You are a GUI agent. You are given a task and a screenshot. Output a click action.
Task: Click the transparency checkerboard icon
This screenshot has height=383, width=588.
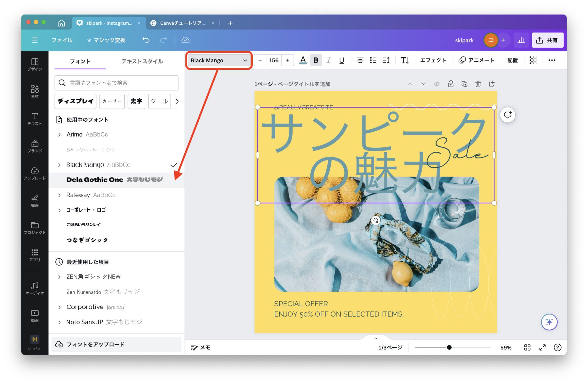click(x=533, y=60)
